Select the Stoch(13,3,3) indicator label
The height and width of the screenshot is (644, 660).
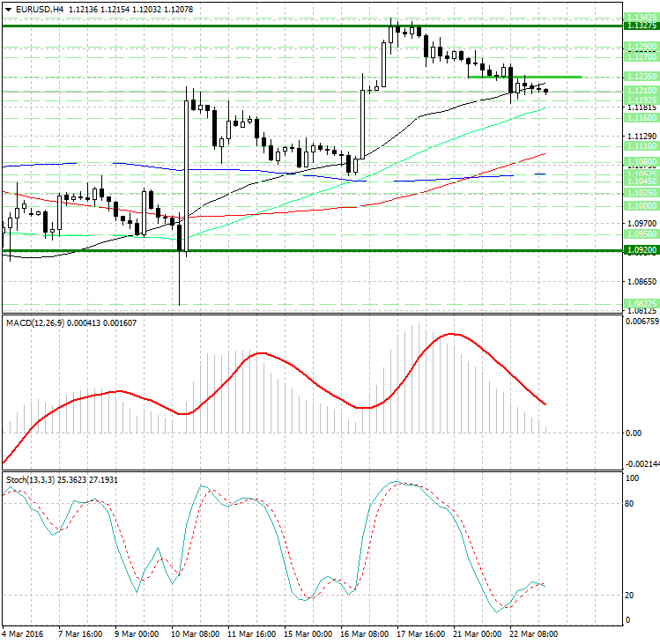pyautogui.click(x=30, y=480)
